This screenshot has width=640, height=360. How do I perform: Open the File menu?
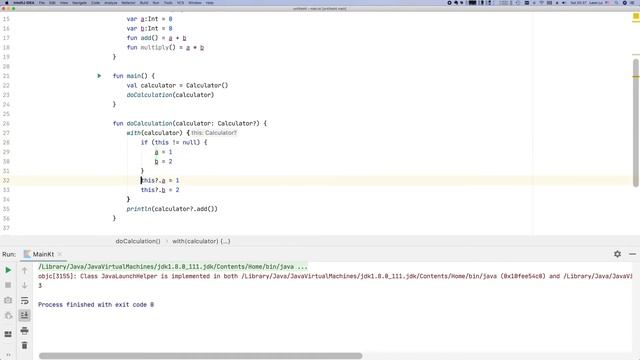click(x=42, y=3)
